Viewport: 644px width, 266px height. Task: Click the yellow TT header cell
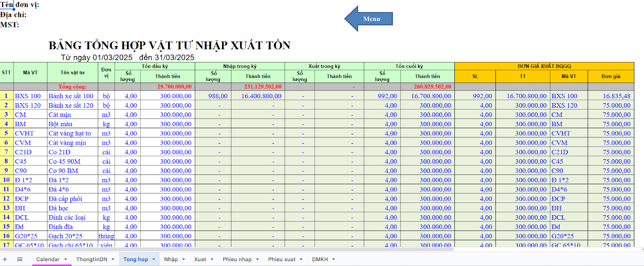coord(523,76)
